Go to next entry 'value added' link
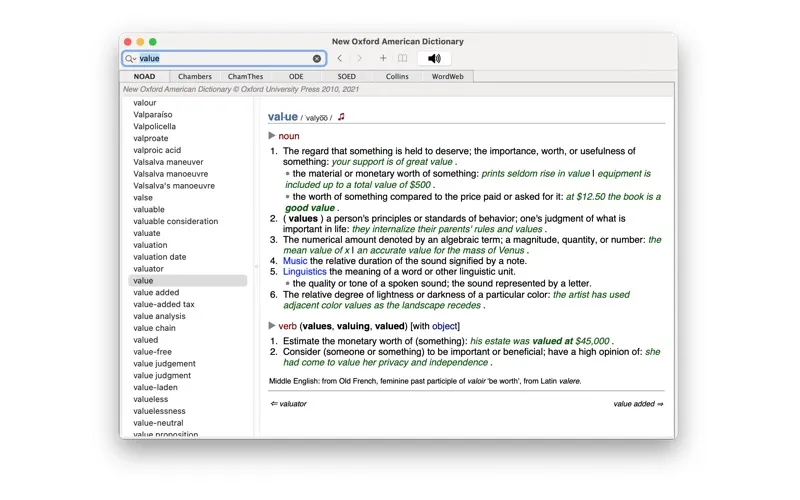800x500 pixels. (638, 404)
